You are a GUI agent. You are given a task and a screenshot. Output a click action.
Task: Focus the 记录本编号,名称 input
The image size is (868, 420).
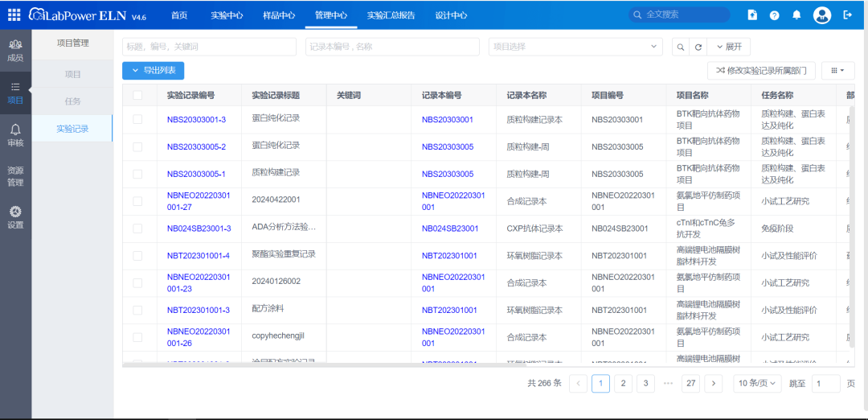(x=392, y=47)
